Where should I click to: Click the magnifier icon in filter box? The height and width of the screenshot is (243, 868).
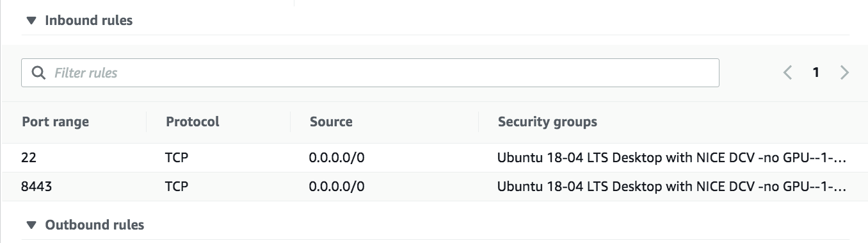38,73
